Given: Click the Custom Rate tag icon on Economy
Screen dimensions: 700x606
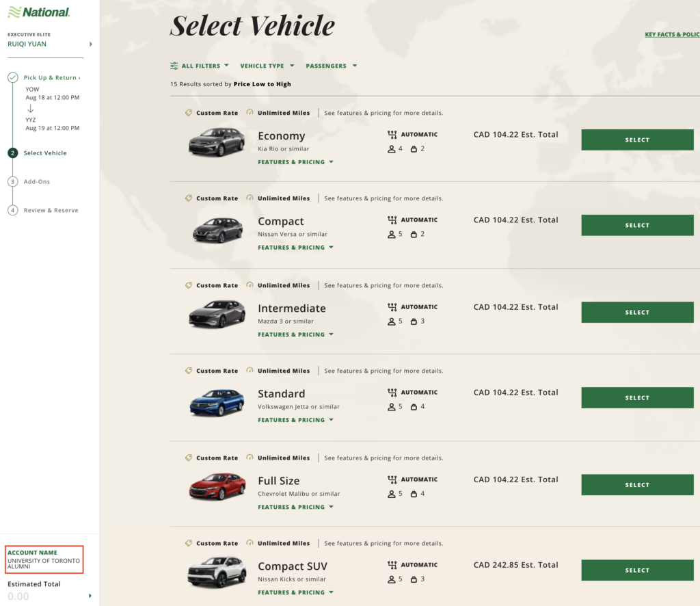Looking at the screenshot, I should click(189, 113).
